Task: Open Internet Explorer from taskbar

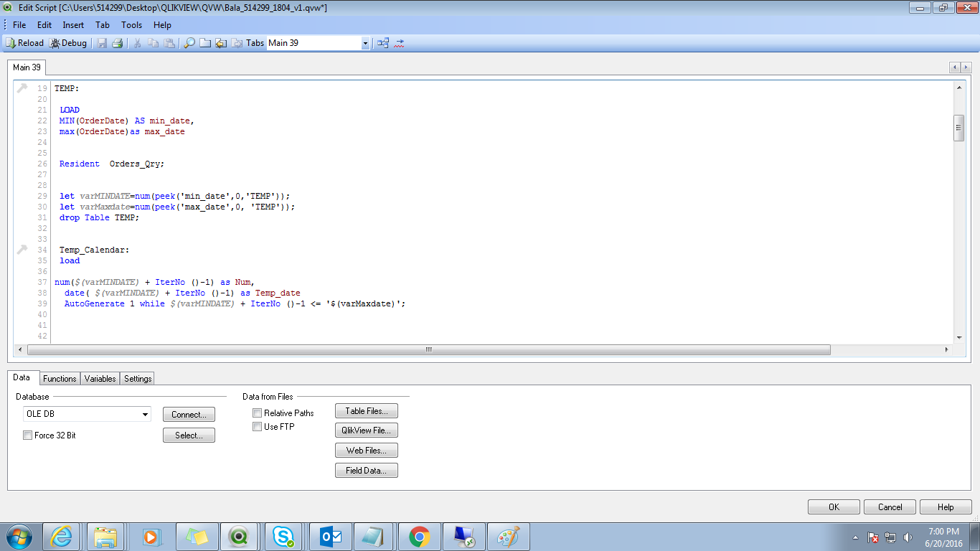Action: (62, 537)
